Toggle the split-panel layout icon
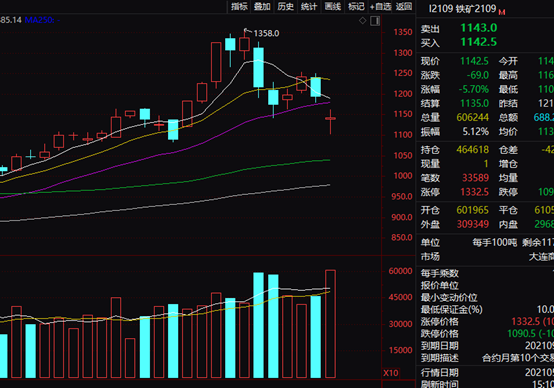 click(x=375, y=21)
